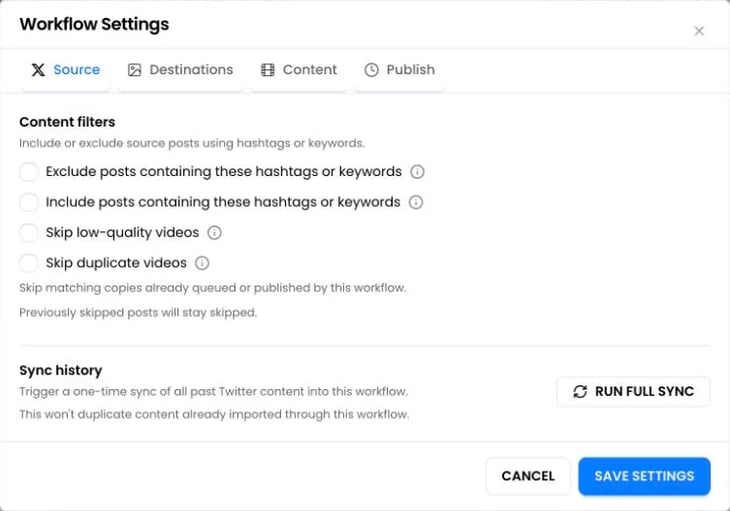730x511 pixels.
Task: Show info for Skip low-quality videos
Action: tap(214, 233)
